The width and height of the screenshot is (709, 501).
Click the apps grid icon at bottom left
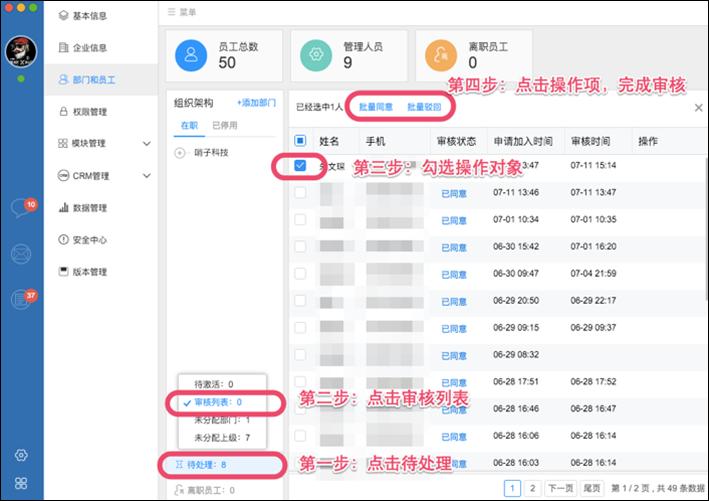click(20, 483)
